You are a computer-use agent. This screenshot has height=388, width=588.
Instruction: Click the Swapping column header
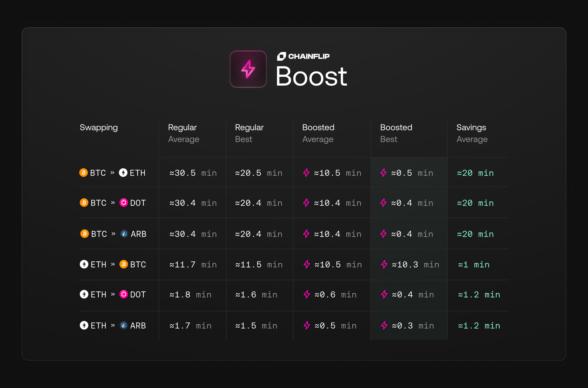click(x=98, y=128)
